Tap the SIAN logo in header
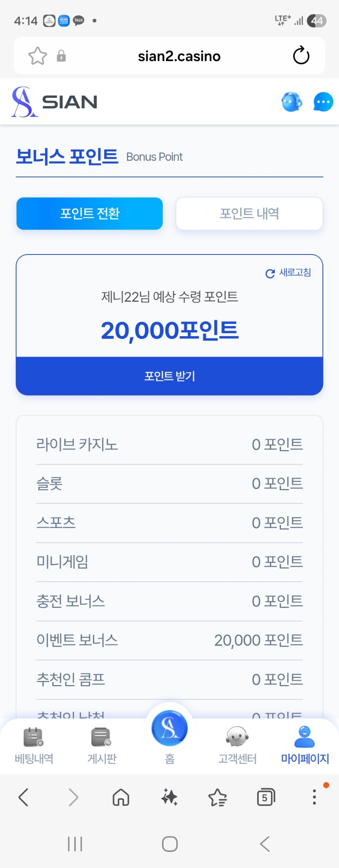This screenshot has width=339, height=868. [55, 102]
